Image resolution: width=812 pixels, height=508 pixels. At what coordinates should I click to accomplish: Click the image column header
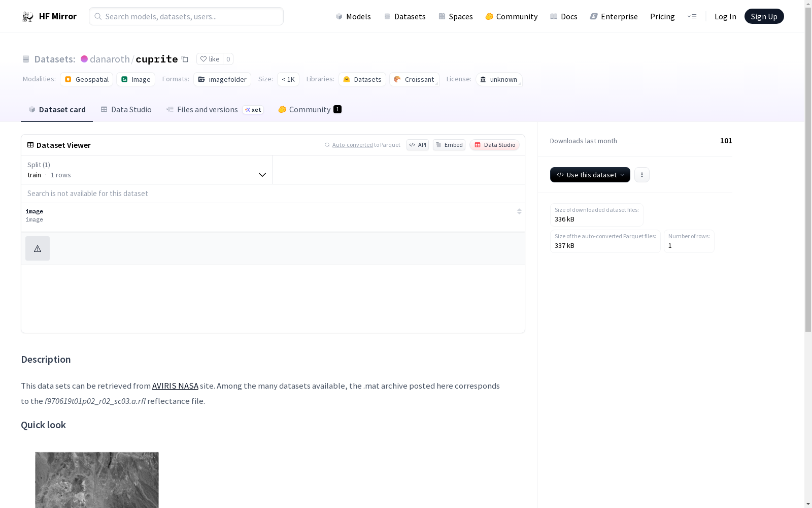[273, 217]
